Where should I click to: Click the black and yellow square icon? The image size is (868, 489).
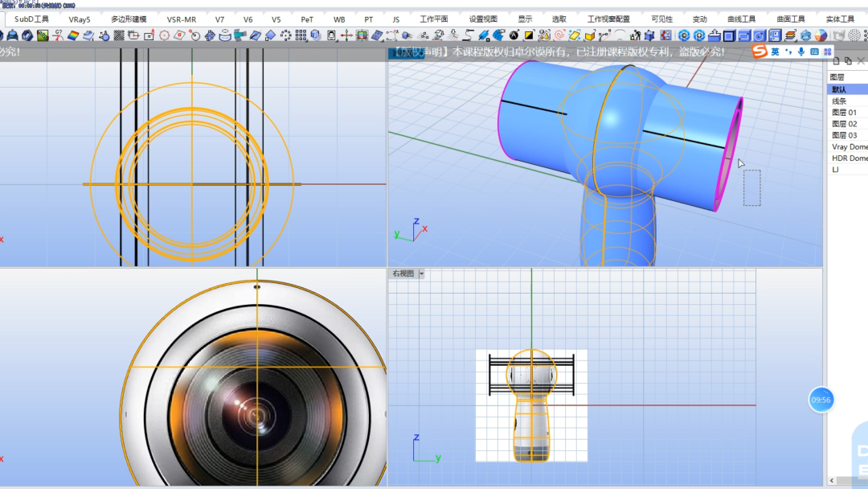529,35
